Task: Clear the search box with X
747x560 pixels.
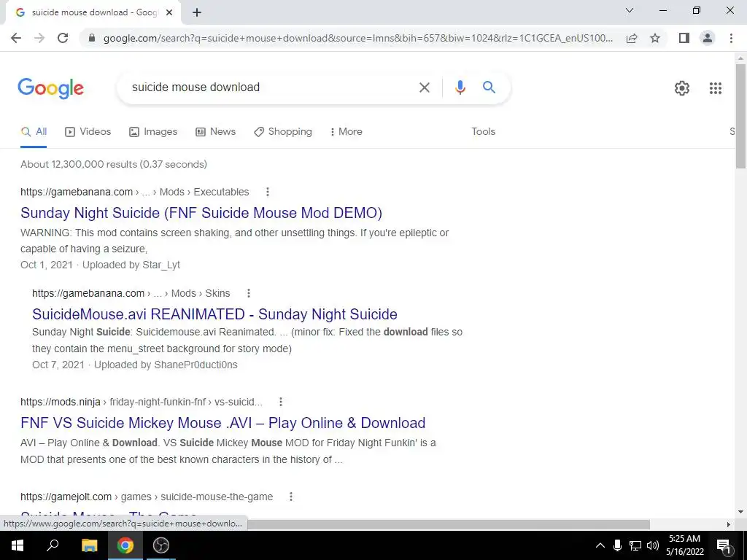Action: click(x=424, y=87)
